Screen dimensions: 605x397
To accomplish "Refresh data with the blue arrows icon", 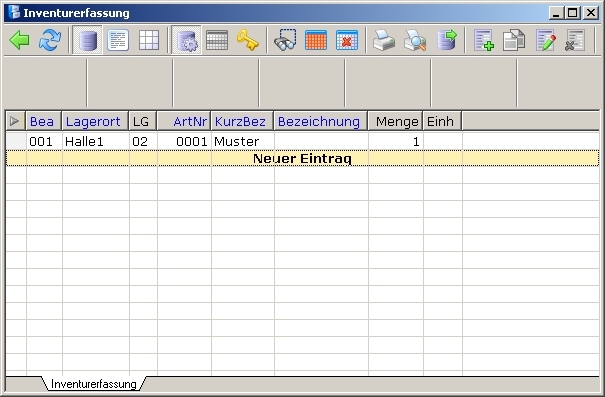I will [50, 40].
